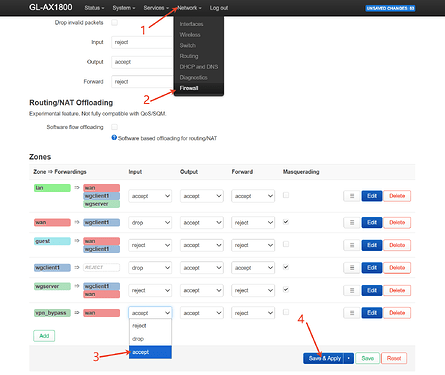
Task: Delete the guest zone
Action: (397, 245)
